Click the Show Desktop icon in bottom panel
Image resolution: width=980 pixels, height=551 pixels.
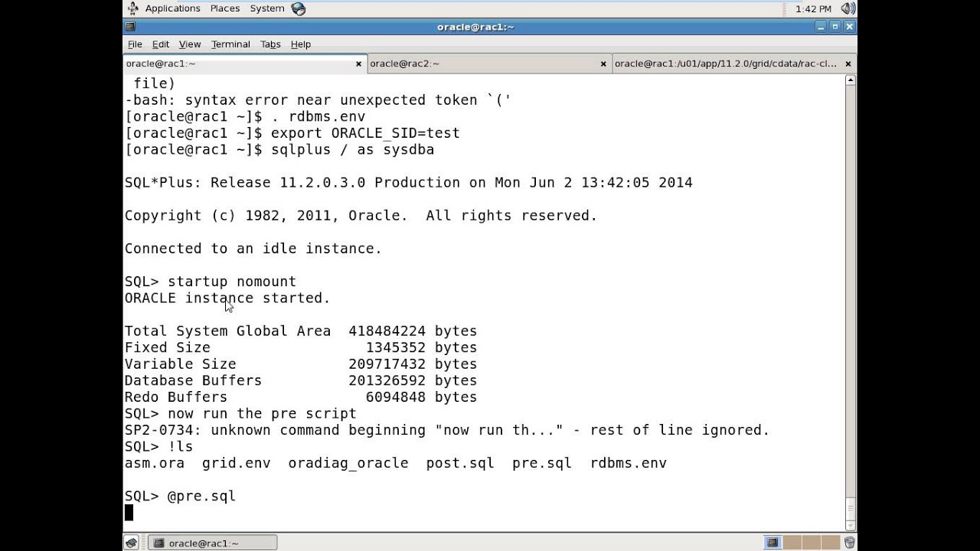pyautogui.click(x=132, y=543)
